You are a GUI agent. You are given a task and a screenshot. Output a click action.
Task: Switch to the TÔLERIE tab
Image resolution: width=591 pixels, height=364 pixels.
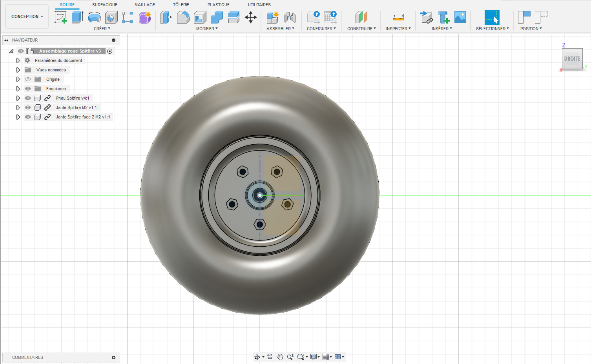[x=181, y=5]
